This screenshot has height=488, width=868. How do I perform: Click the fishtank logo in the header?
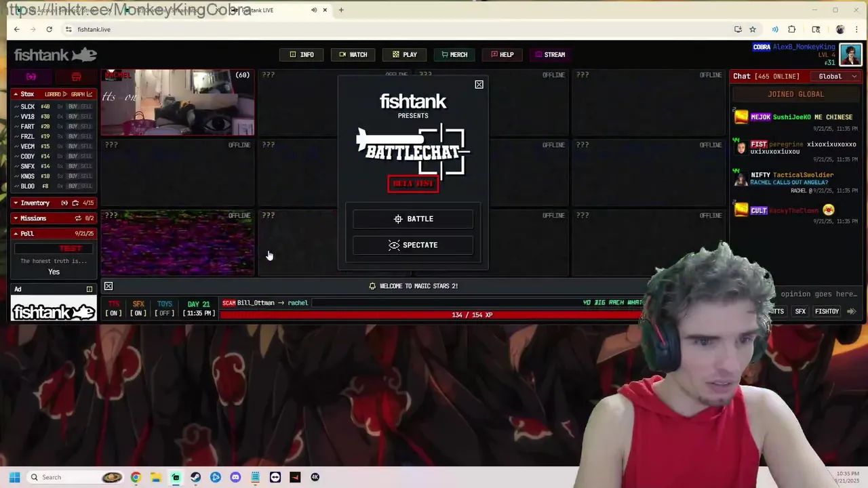pos(56,55)
